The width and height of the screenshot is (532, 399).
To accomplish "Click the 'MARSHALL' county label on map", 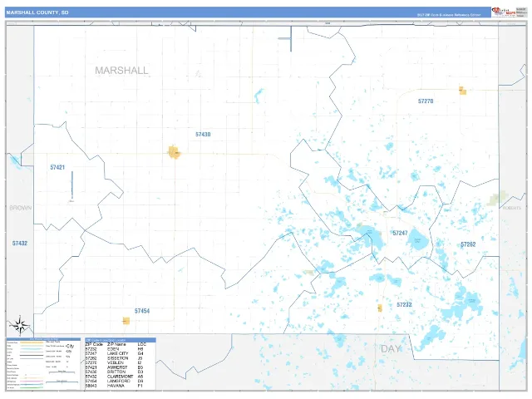I will [x=121, y=70].
